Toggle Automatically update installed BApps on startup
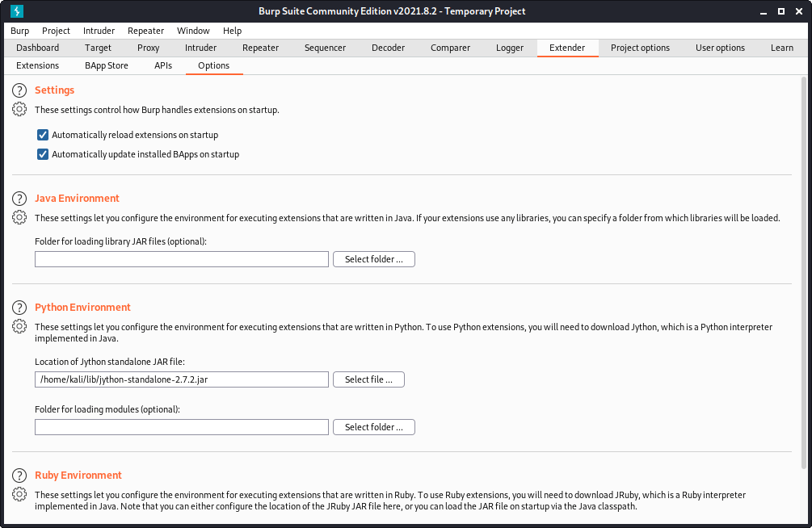812x528 pixels. tap(43, 154)
